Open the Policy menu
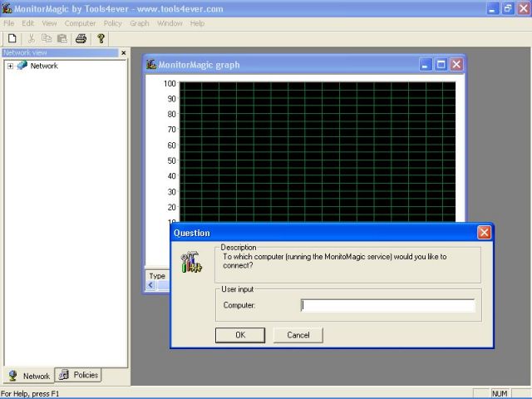The width and height of the screenshot is (532, 399). (113, 23)
